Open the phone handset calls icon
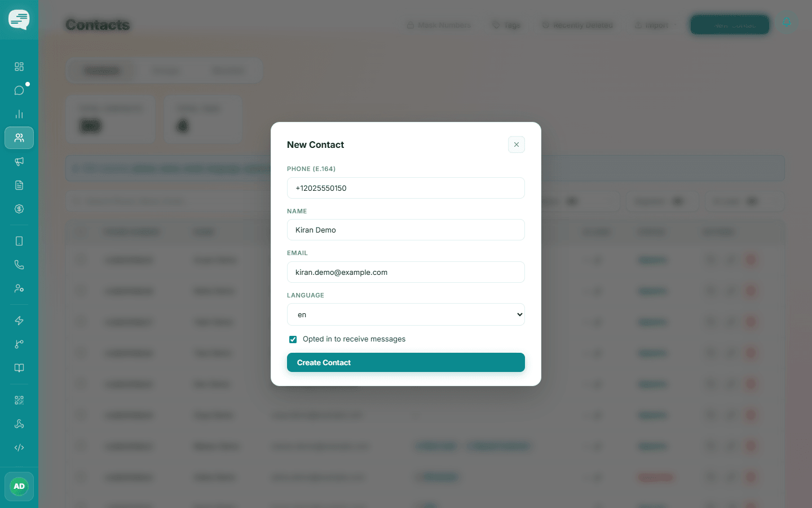 point(19,265)
